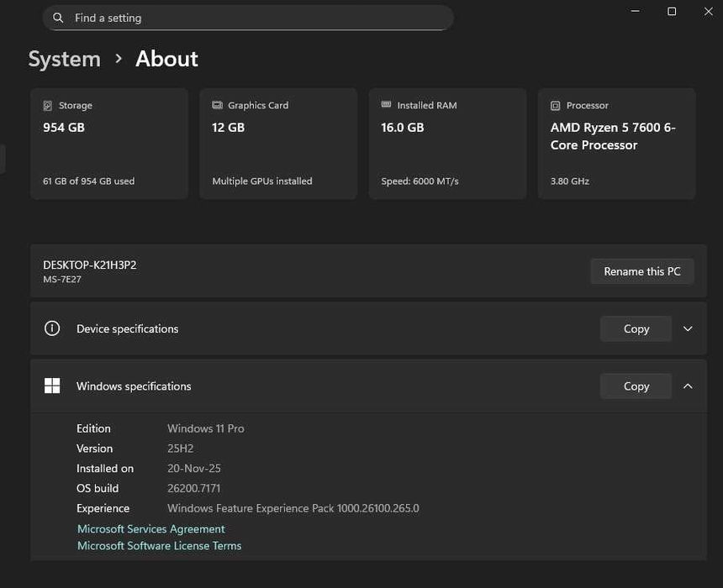The height and width of the screenshot is (588, 723).
Task: Collapse the Windows specifications section
Action: coord(688,386)
